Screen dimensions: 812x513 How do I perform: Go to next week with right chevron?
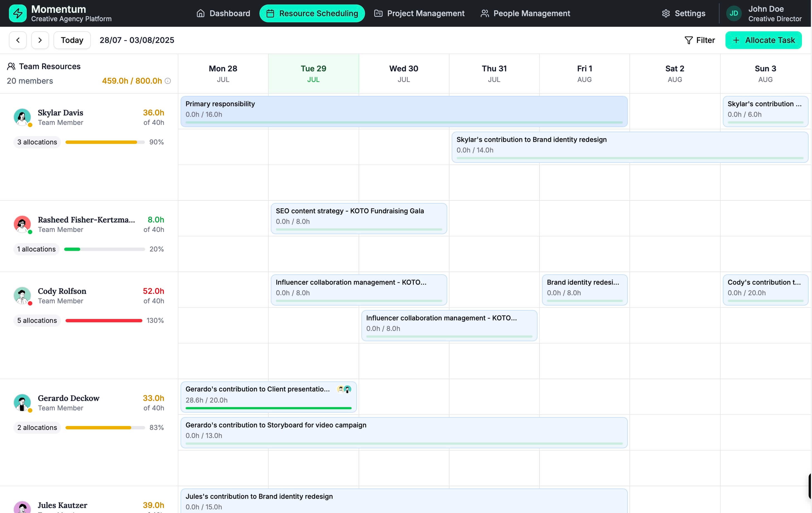pyautogui.click(x=40, y=40)
